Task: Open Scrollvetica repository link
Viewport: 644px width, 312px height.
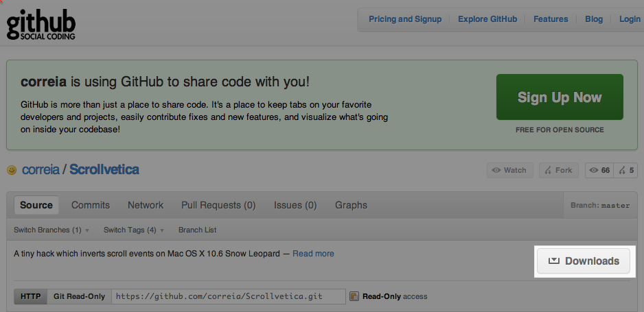Action: [x=104, y=170]
